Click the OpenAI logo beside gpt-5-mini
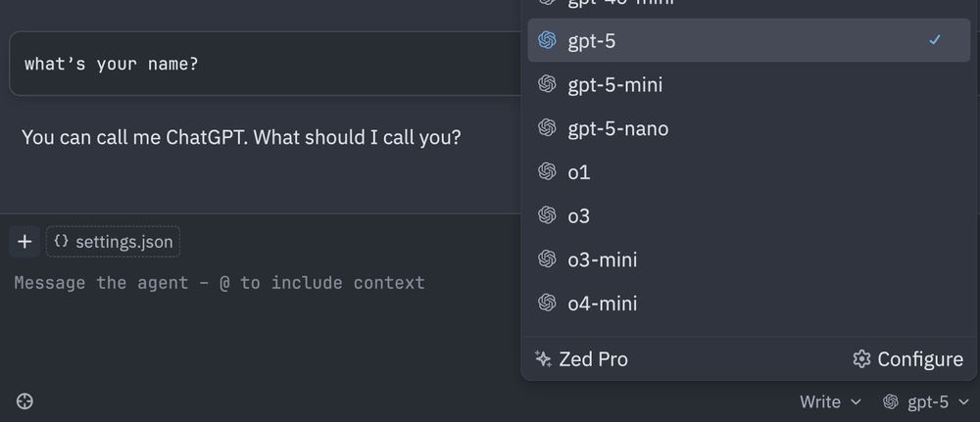 pyautogui.click(x=547, y=84)
